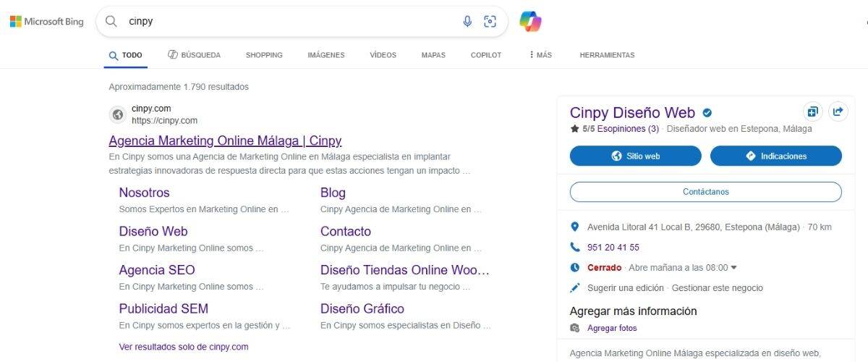Viewport: 868px width, 362px height.
Task: Start voice search with microphone icon
Action: coord(467,22)
